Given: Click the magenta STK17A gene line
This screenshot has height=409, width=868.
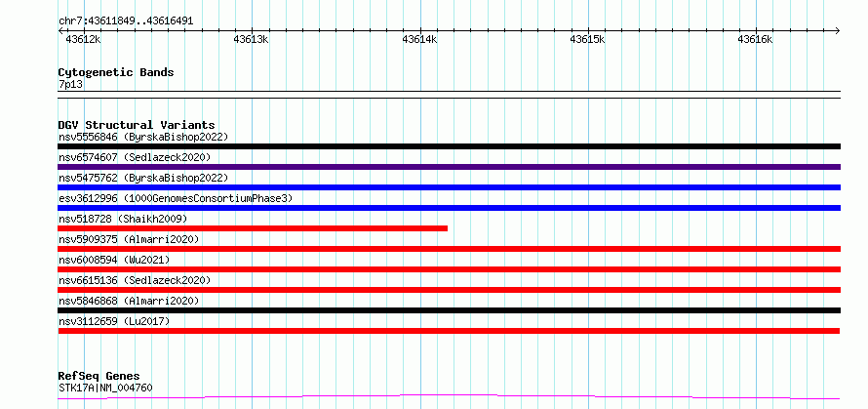Looking at the screenshot, I should coord(449,396).
